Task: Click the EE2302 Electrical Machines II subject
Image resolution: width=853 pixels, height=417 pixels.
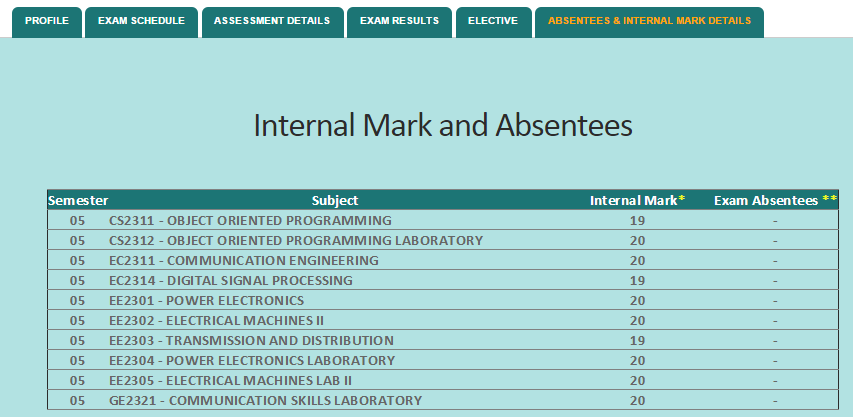Action: coord(217,320)
